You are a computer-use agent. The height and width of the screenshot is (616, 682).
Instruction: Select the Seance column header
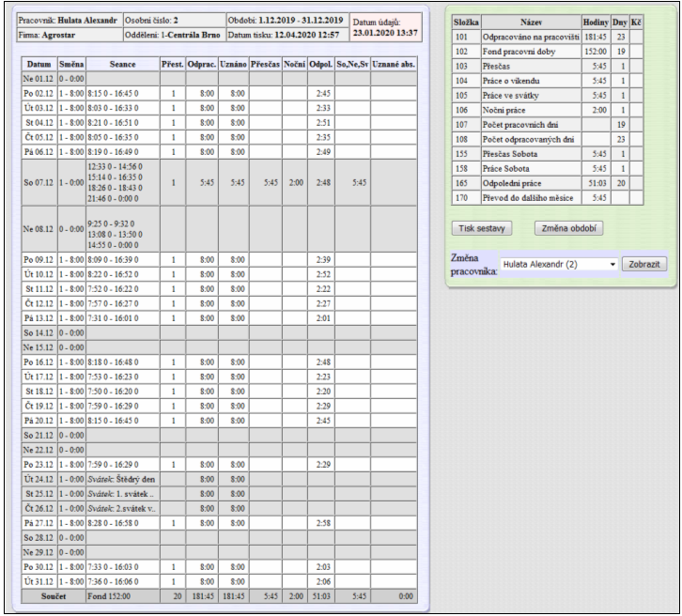(123, 65)
